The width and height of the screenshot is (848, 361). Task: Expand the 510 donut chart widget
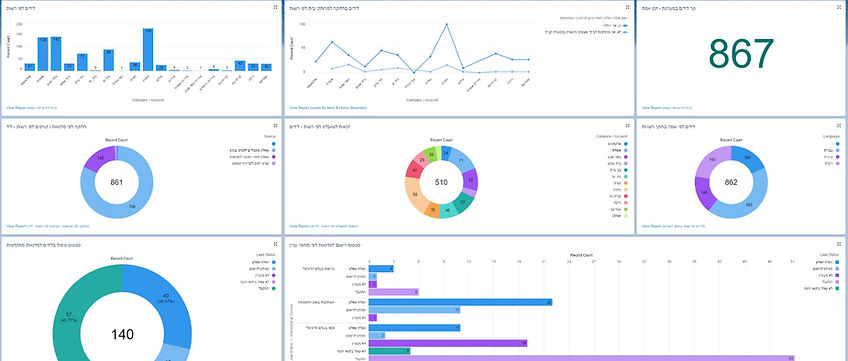pyautogui.click(x=627, y=125)
